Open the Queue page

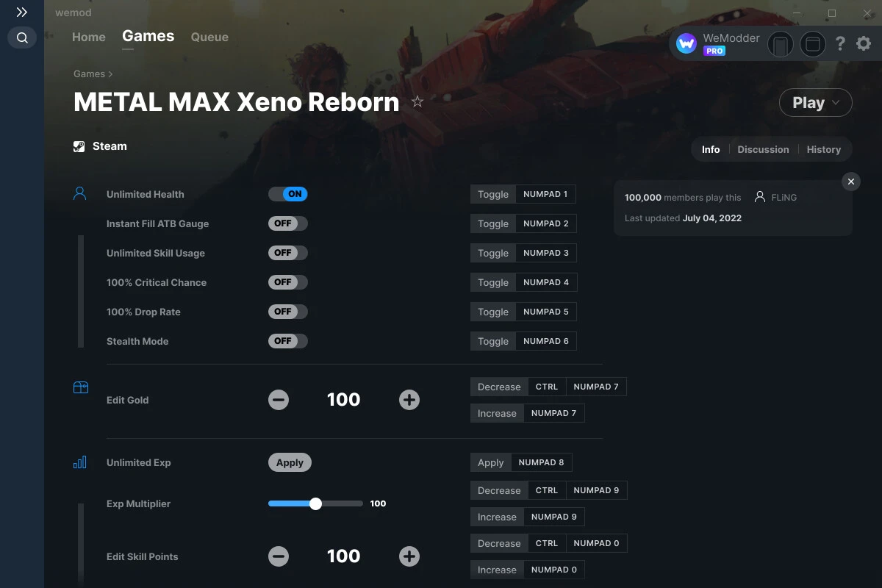(209, 37)
